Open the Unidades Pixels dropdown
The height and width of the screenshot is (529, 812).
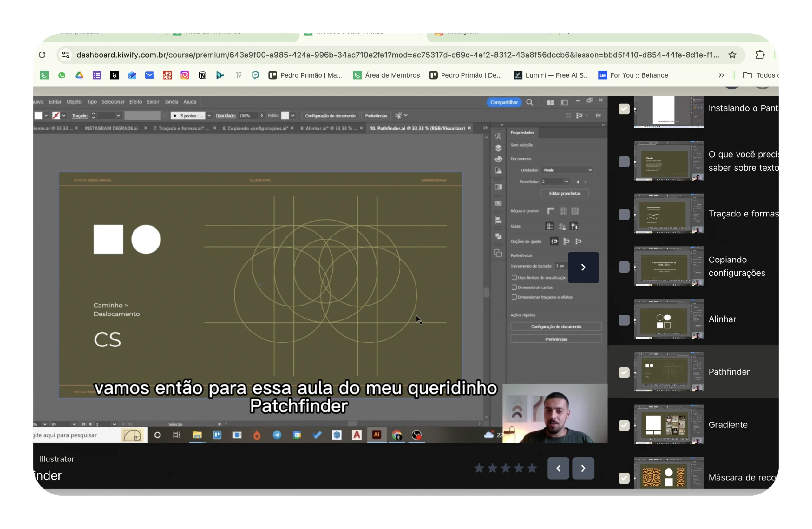coord(567,170)
